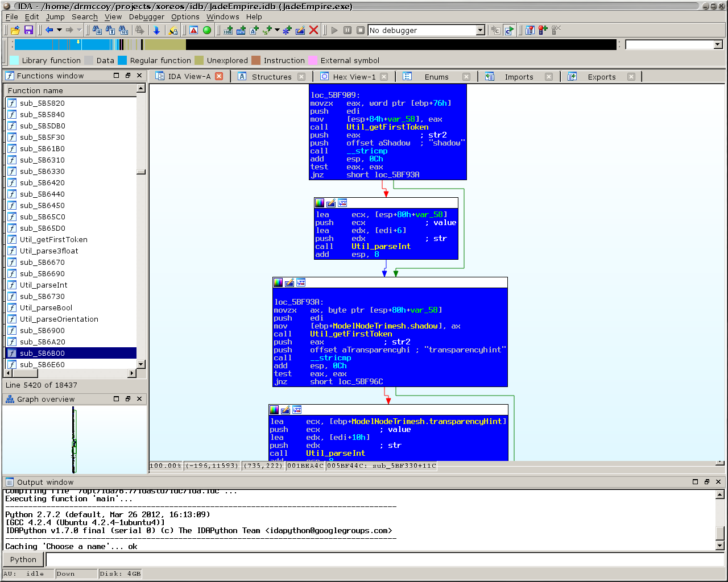Click the binoculars search byte sequence icon

123,30
